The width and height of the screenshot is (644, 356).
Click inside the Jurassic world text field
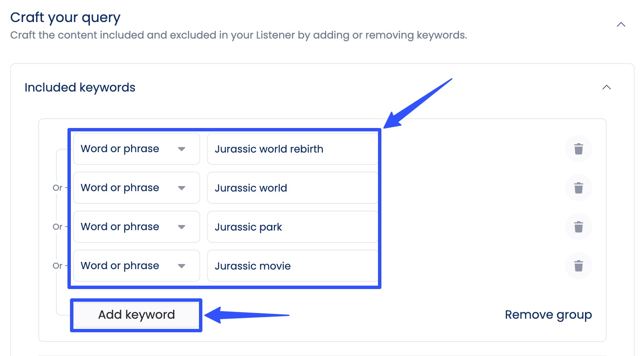pyautogui.click(x=292, y=188)
